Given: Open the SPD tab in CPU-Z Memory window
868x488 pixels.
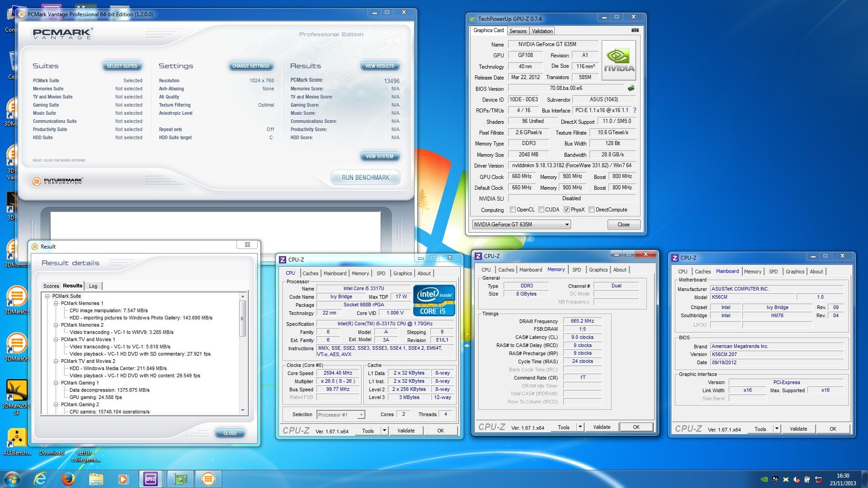Looking at the screenshot, I should tap(577, 270).
